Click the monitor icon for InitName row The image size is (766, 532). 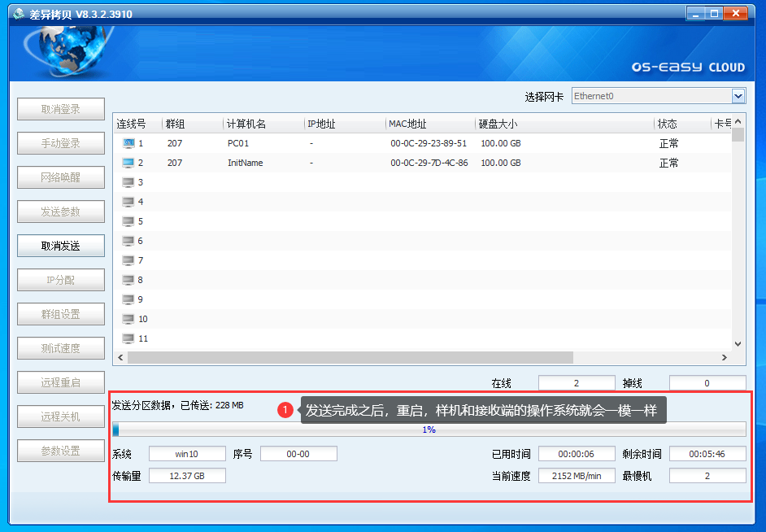pyautogui.click(x=128, y=163)
